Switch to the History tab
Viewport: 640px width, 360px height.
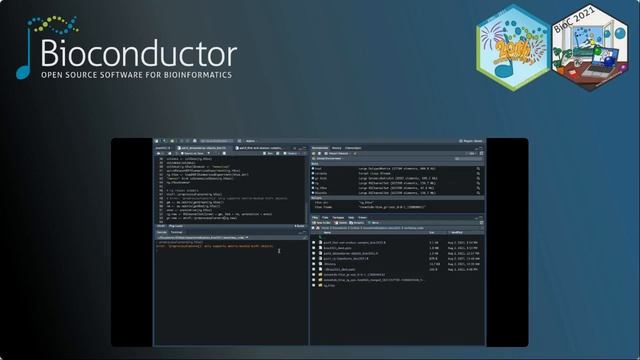[x=336, y=148]
